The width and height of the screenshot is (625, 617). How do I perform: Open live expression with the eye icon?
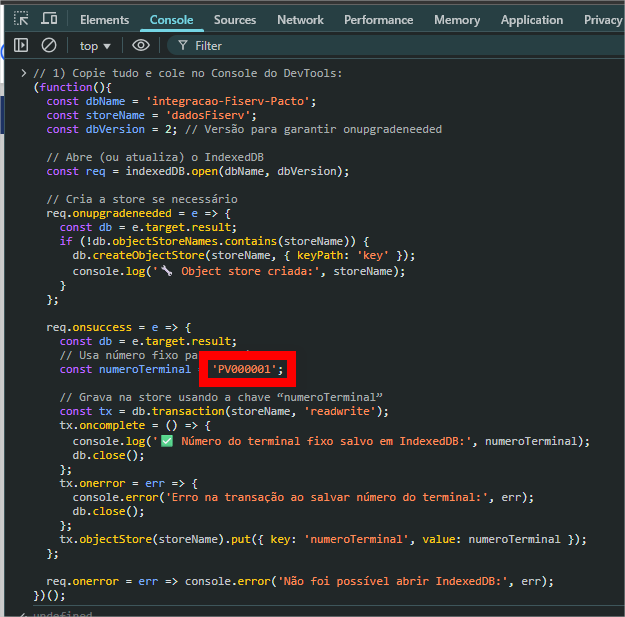(141, 45)
